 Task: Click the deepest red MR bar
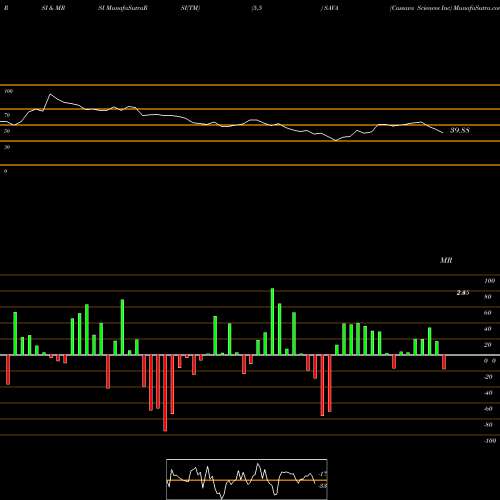click(165, 393)
